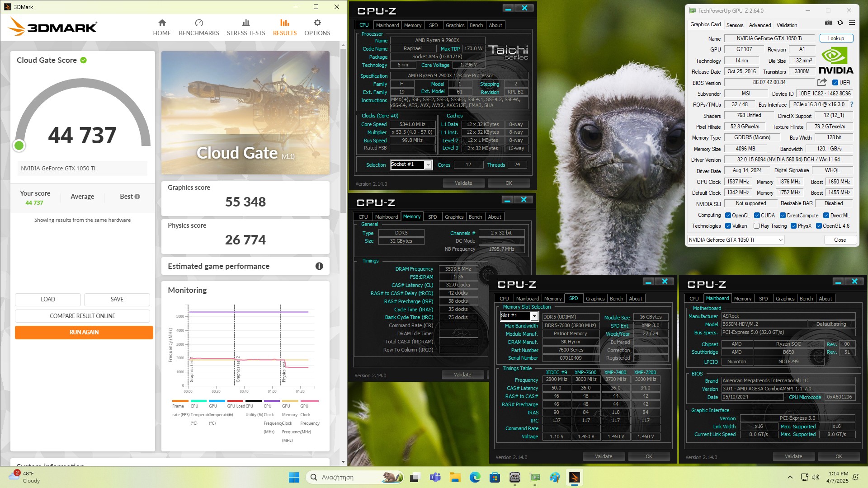
Task: Click the LOAD button in 3DMark
Action: (48, 299)
